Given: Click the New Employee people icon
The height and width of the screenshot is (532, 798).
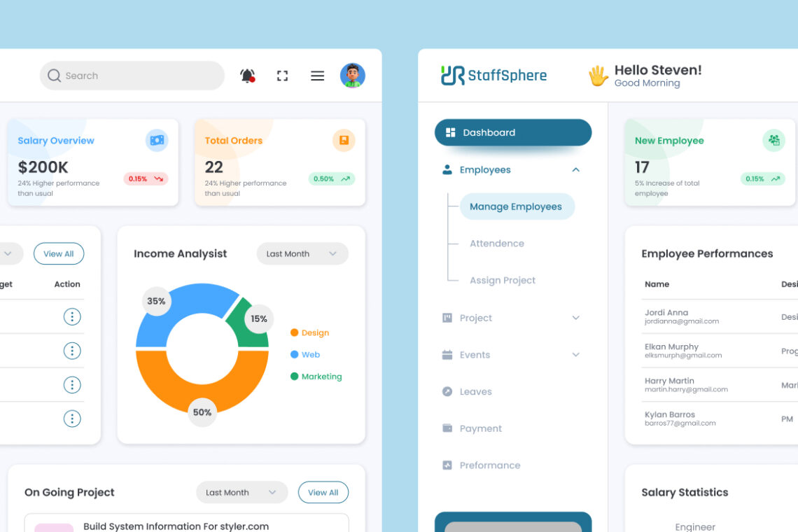Looking at the screenshot, I should [773, 140].
